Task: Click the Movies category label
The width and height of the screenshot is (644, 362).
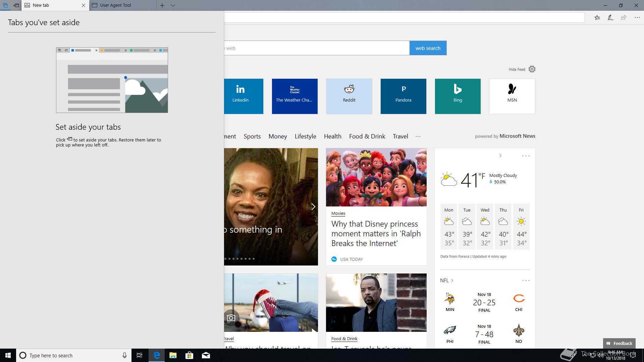Action: (x=338, y=214)
